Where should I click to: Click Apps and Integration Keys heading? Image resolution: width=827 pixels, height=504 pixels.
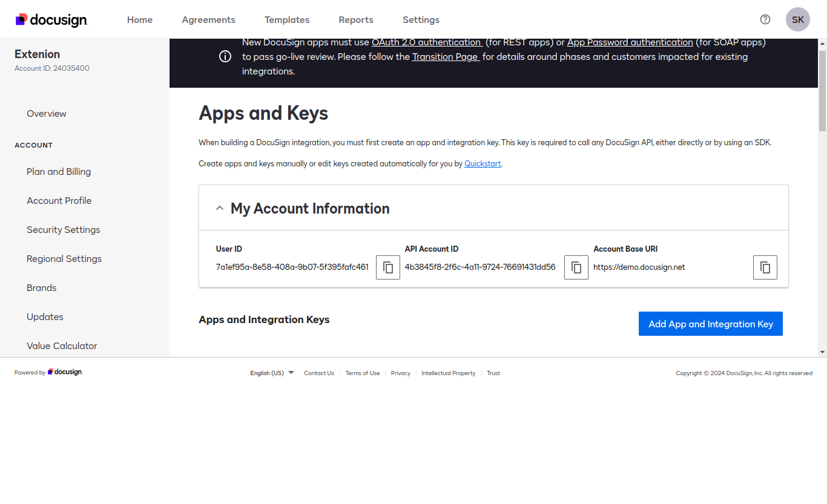tap(264, 319)
